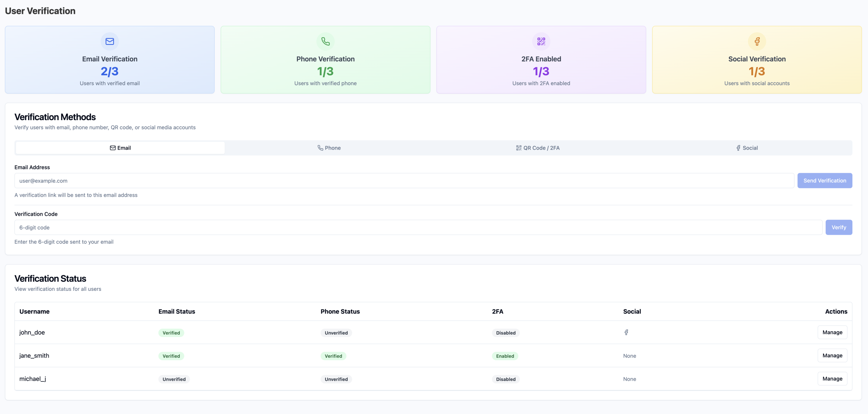Click the envelope icon on the Email tab
The width and height of the screenshot is (868, 414).
pyautogui.click(x=113, y=148)
